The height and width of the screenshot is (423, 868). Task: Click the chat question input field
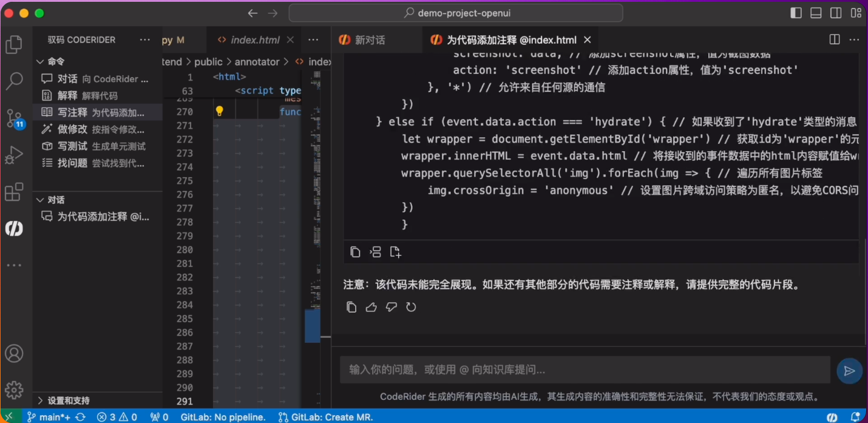tap(585, 370)
